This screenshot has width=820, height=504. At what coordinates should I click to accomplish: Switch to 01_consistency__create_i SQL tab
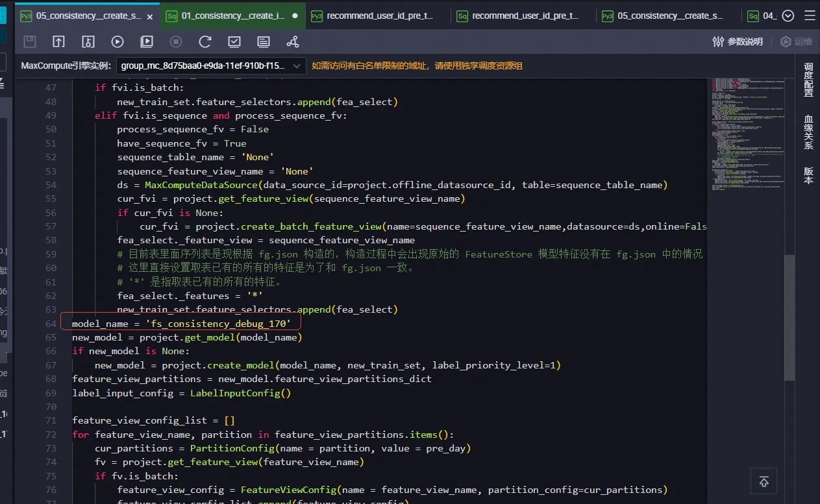[232, 16]
